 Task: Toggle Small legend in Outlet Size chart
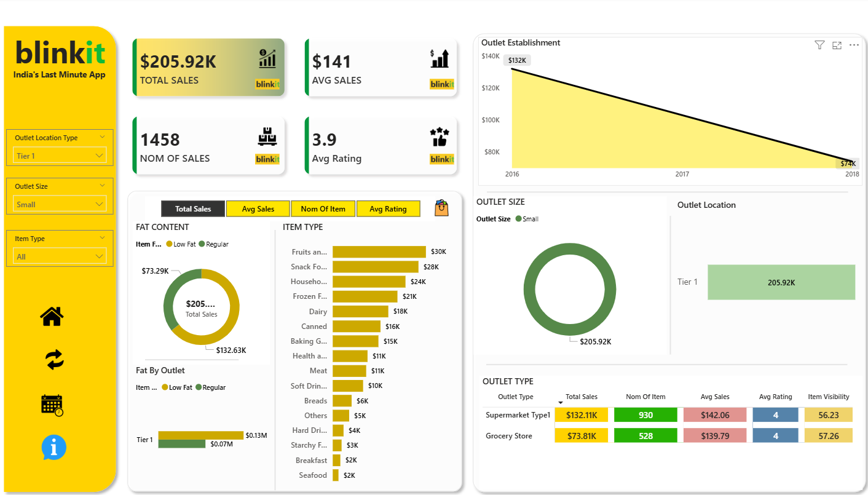click(x=527, y=219)
